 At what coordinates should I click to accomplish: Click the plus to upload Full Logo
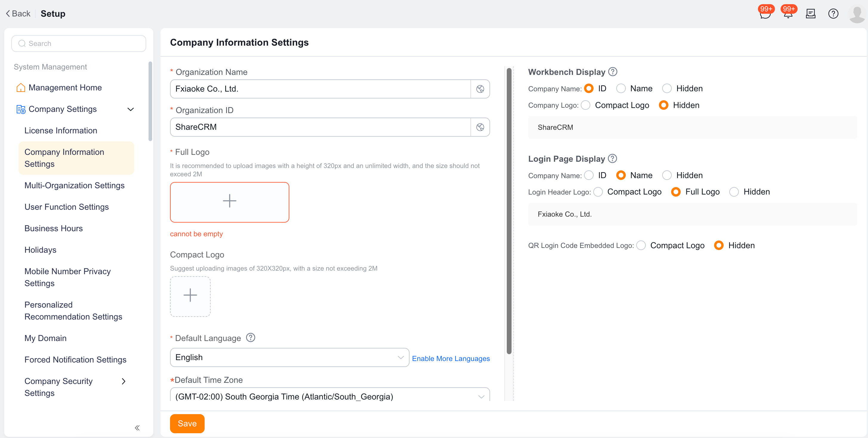[x=229, y=202]
